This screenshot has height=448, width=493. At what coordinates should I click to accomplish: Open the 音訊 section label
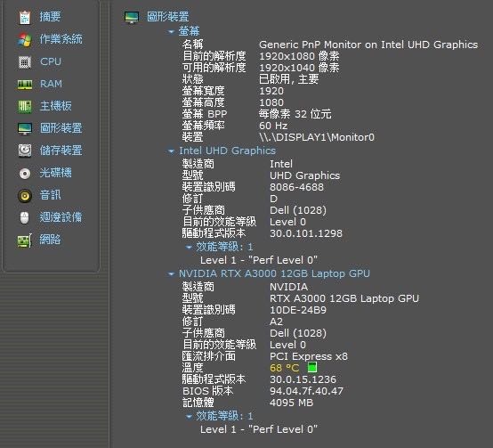51,195
